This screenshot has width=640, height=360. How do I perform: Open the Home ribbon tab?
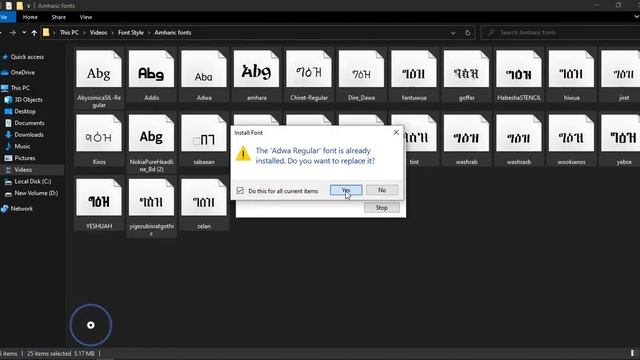(30, 17)
